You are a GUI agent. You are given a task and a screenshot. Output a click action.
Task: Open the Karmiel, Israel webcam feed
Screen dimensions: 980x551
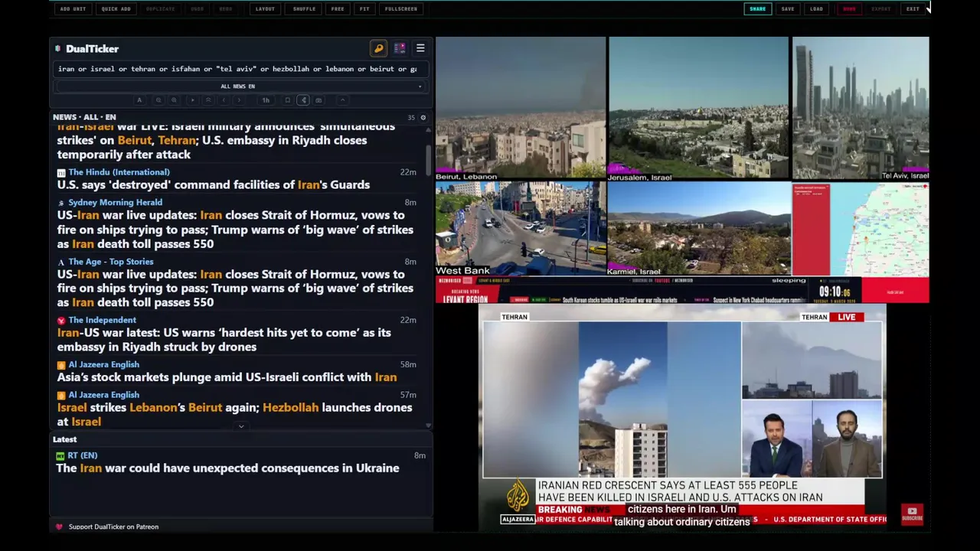[698, 229]
